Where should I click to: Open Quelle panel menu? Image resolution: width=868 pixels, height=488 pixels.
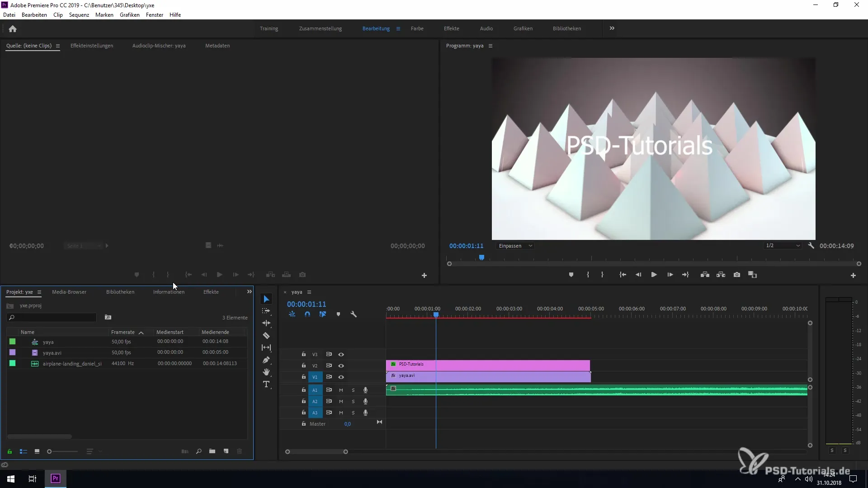[x=58, y=46]
